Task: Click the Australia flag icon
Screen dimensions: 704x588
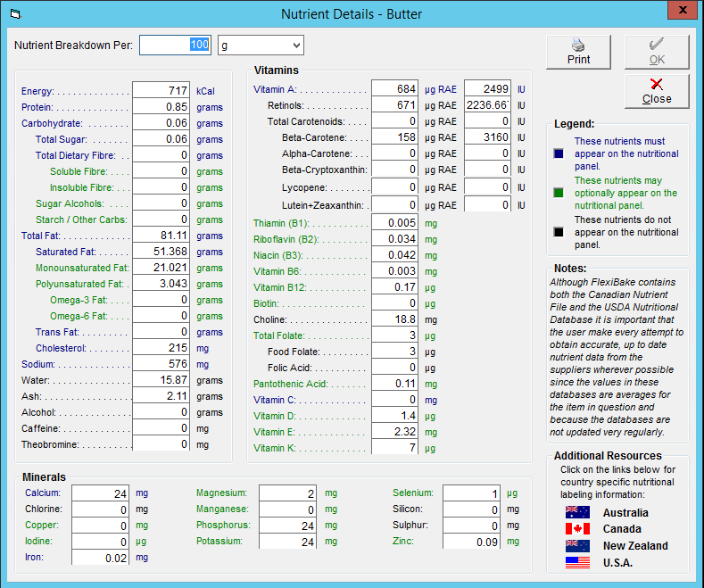Action: coord(577,512)
